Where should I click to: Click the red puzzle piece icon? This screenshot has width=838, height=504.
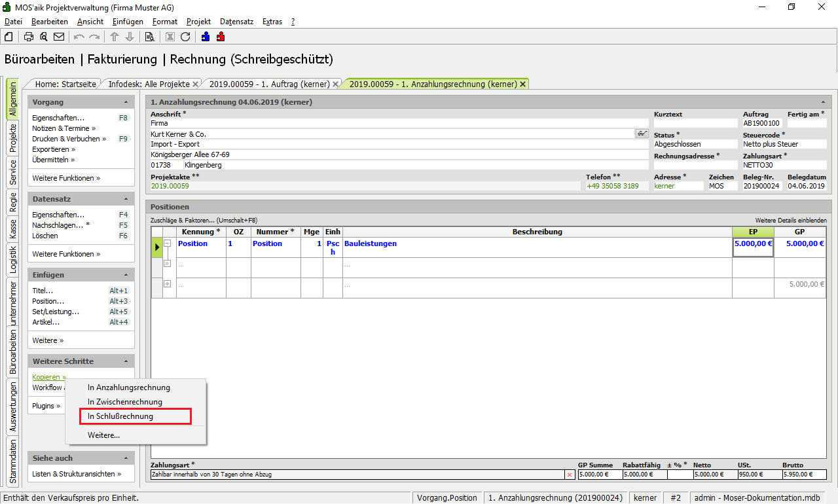pos(221,37)
